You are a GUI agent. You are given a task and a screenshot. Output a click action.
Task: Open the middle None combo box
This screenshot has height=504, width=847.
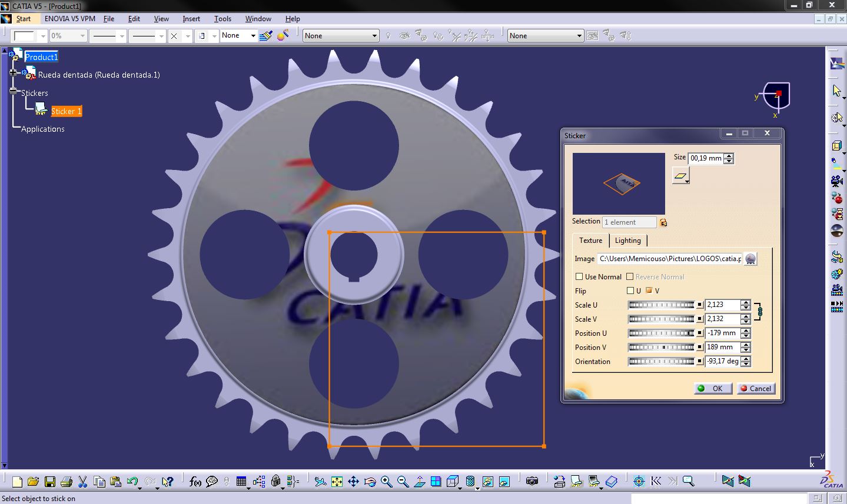tap(341, 36)
